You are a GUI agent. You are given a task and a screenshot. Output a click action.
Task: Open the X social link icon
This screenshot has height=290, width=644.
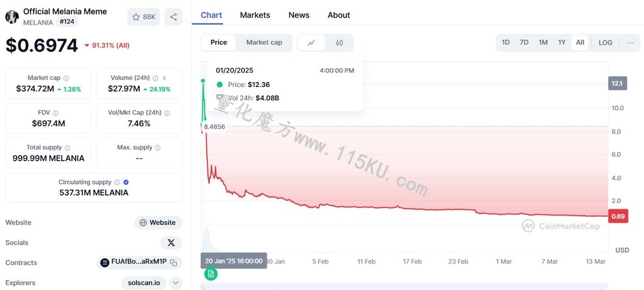click(171, 243)
